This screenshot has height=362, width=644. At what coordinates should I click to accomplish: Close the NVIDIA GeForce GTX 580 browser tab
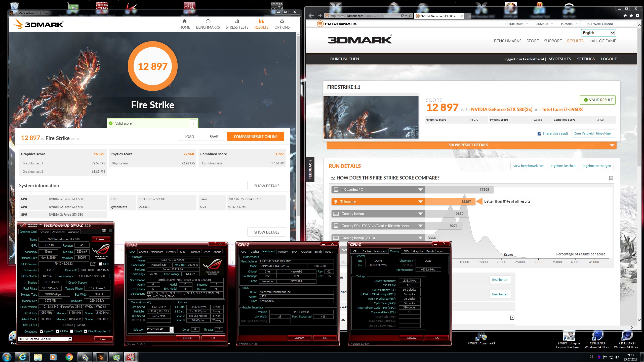(x=462, y=16)
